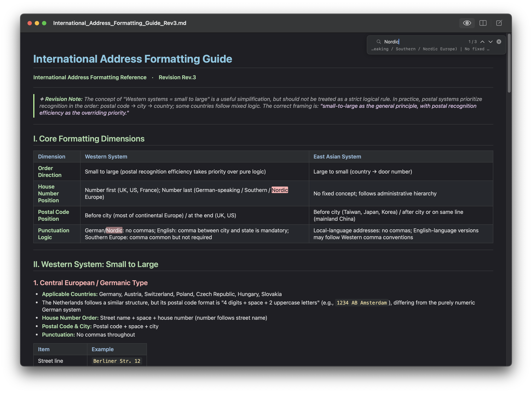Click 'II. Western System: Small to Large' heading
This screenshot has height=393, width=532.
coord(96,264)
